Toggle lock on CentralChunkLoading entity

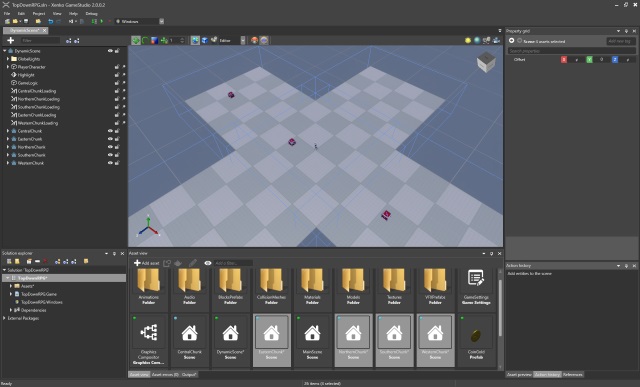click(117, 91)
